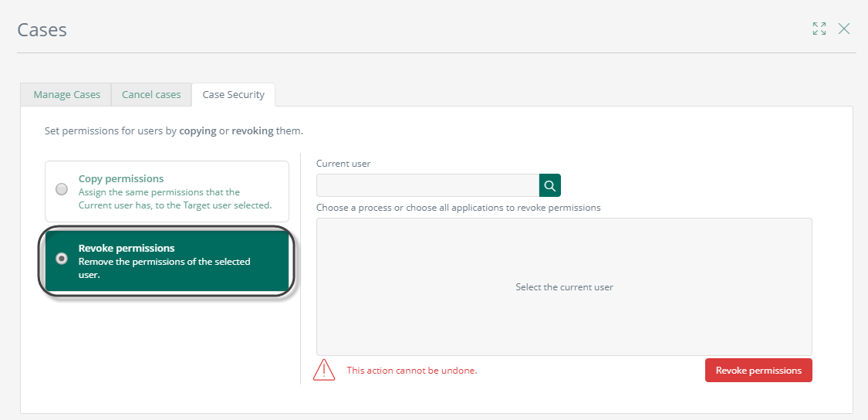Click the 'Current user' field label
Image resolution: width=868 pixels, height=420 pixels.
click(x=343, y=164)
